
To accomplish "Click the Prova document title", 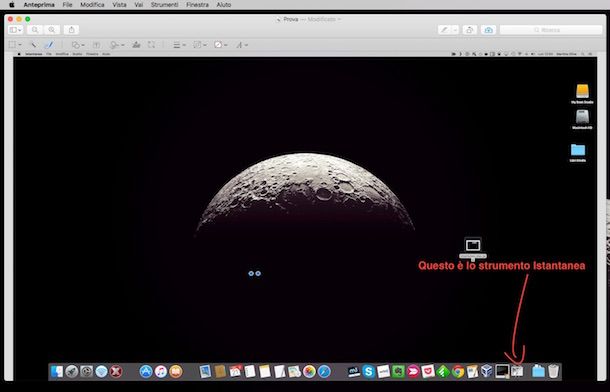I will tap(290, 19).
